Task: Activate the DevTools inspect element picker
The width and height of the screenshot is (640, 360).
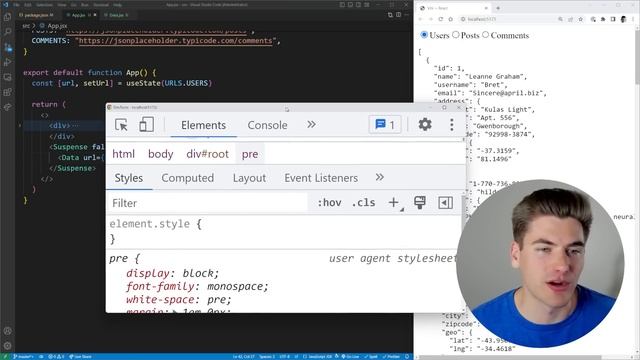Action: (121, 125)
